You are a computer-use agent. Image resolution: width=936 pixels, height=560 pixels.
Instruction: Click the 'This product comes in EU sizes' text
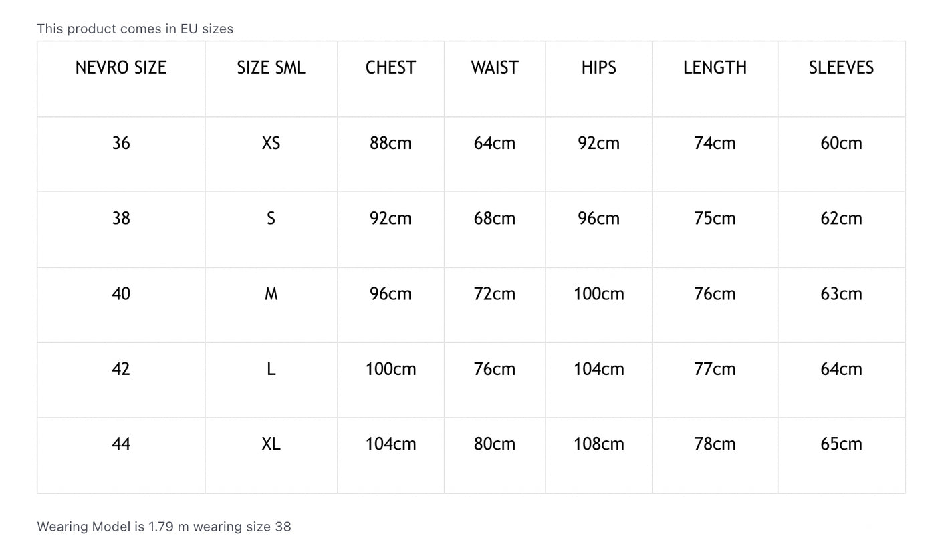point(135,29)
